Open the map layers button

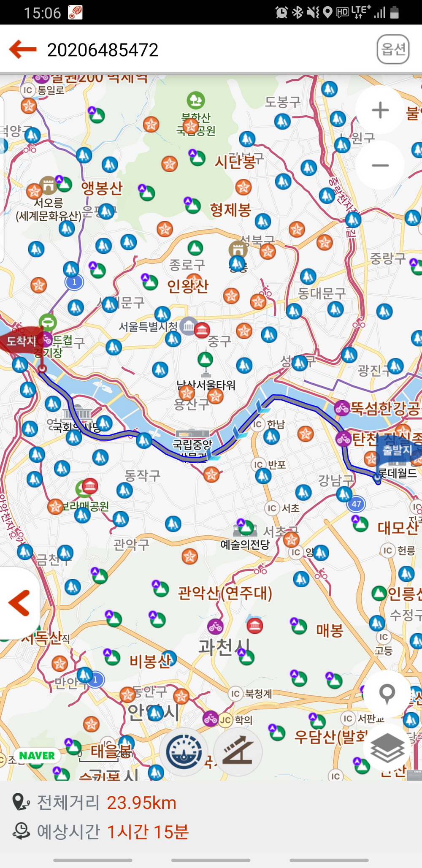(387, 748)
